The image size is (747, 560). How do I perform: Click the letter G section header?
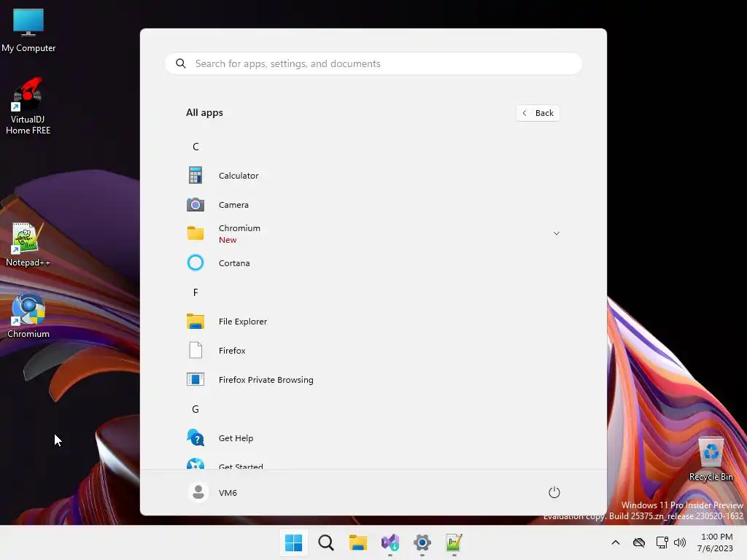(x=196, y=409)
